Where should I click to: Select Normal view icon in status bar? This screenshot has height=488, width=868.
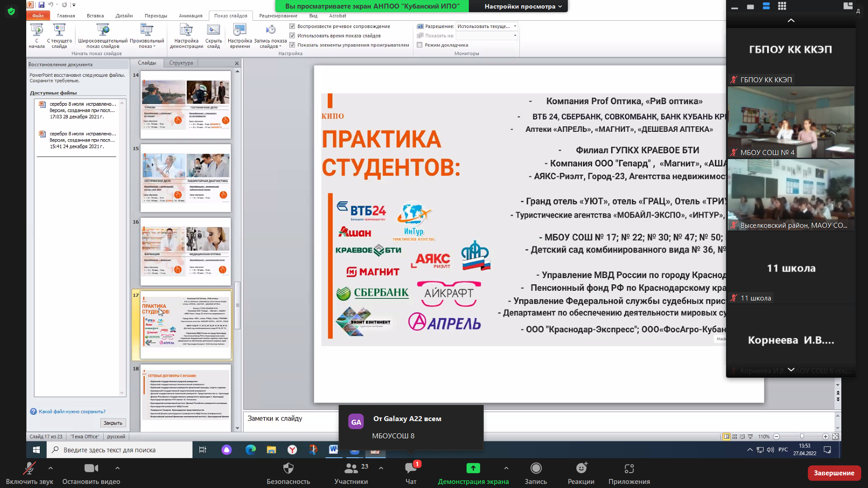(x=726, y=436)
